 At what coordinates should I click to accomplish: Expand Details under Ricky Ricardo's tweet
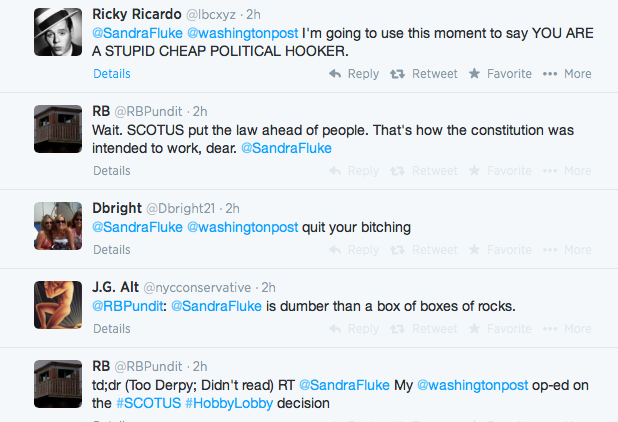pos(112,74)
